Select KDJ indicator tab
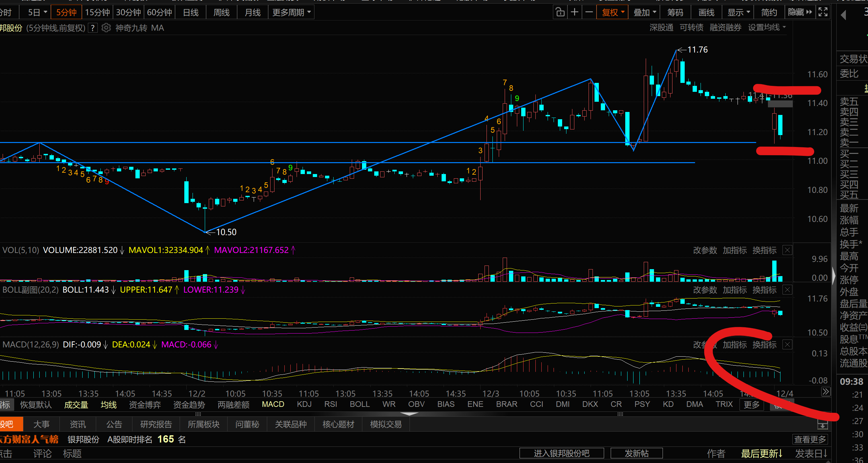868x463 pixels. click(304, 404)
